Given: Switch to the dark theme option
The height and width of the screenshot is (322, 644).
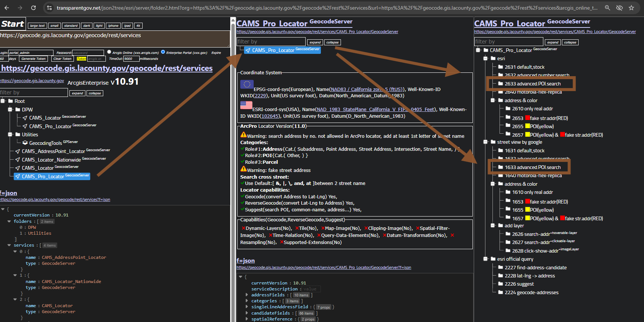Looking at the screenshot, I should point(87,26).
